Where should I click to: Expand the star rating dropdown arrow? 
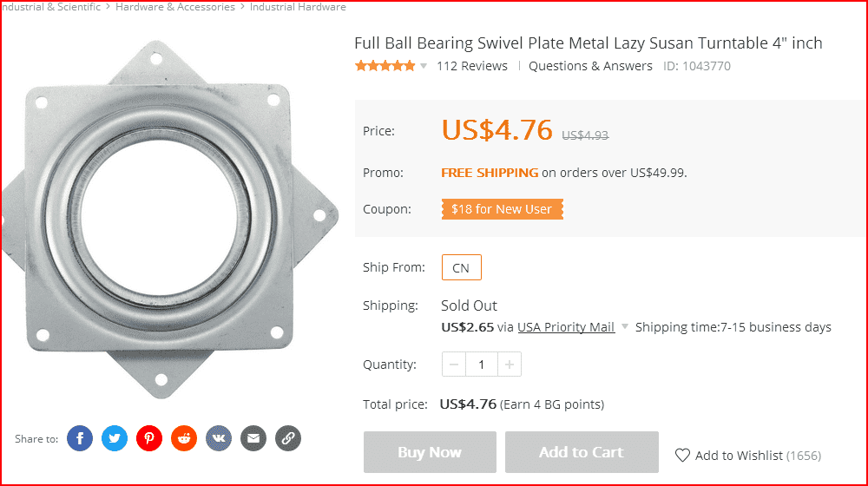(424, 66)
